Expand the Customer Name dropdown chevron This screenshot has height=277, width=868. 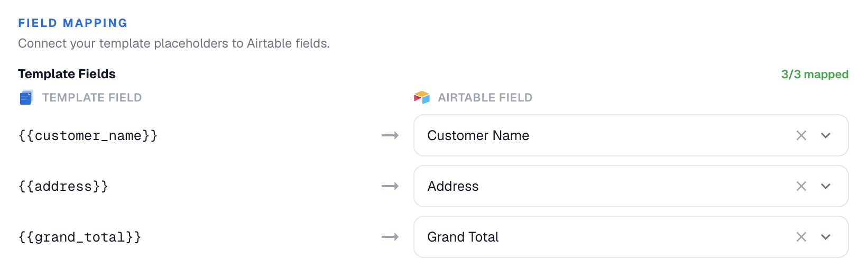826,135
